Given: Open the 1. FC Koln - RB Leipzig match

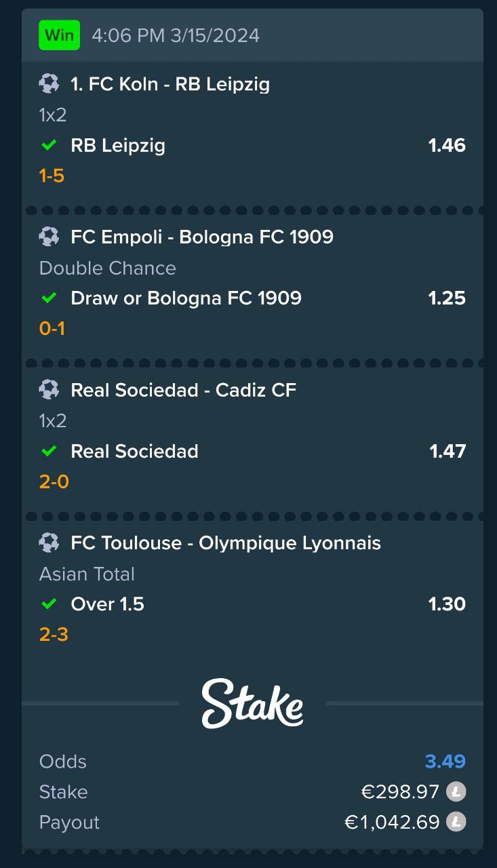Looking at the screenshot, I should point(170,84).
